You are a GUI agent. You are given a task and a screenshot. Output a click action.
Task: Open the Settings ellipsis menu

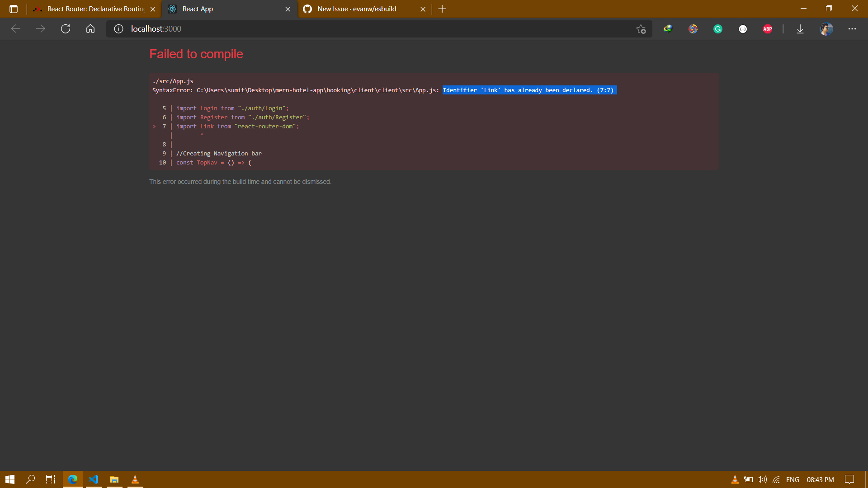(852, 28)
